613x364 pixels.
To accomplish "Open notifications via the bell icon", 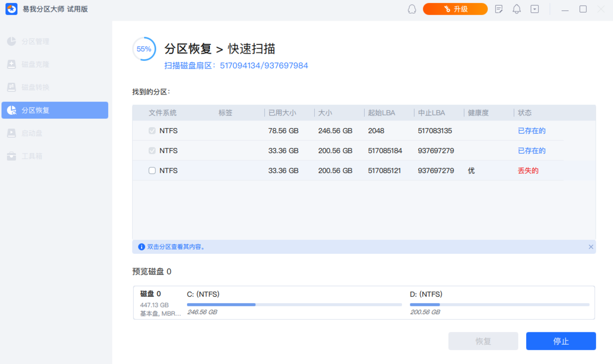I will [516, 9].
